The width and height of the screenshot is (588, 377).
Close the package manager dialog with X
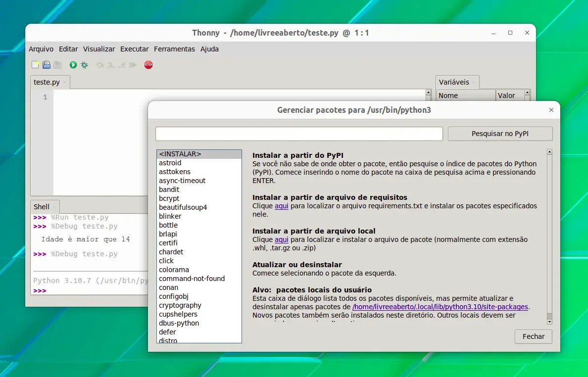551,110
